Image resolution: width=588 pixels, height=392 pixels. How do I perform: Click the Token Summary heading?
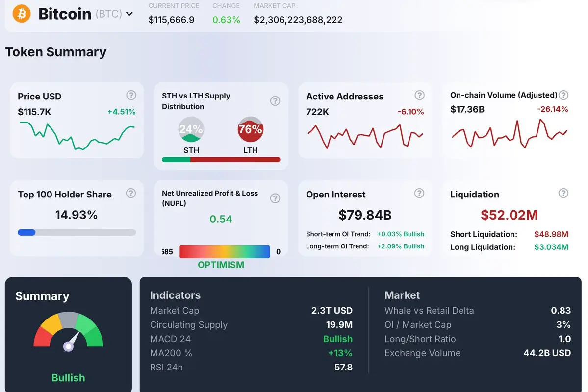tap(56, 52)
